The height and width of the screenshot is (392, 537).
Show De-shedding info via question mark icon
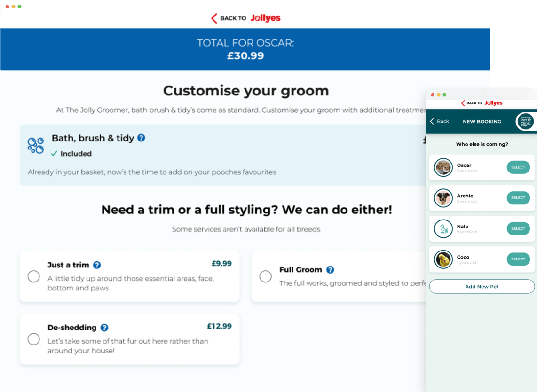point(104,328)
